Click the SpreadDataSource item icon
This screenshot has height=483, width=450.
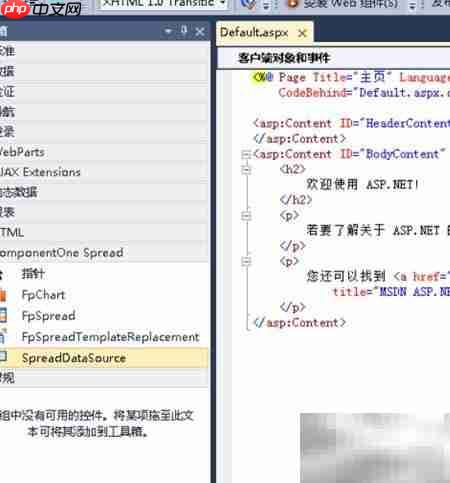pyautogui.click(x=3, y=357)
